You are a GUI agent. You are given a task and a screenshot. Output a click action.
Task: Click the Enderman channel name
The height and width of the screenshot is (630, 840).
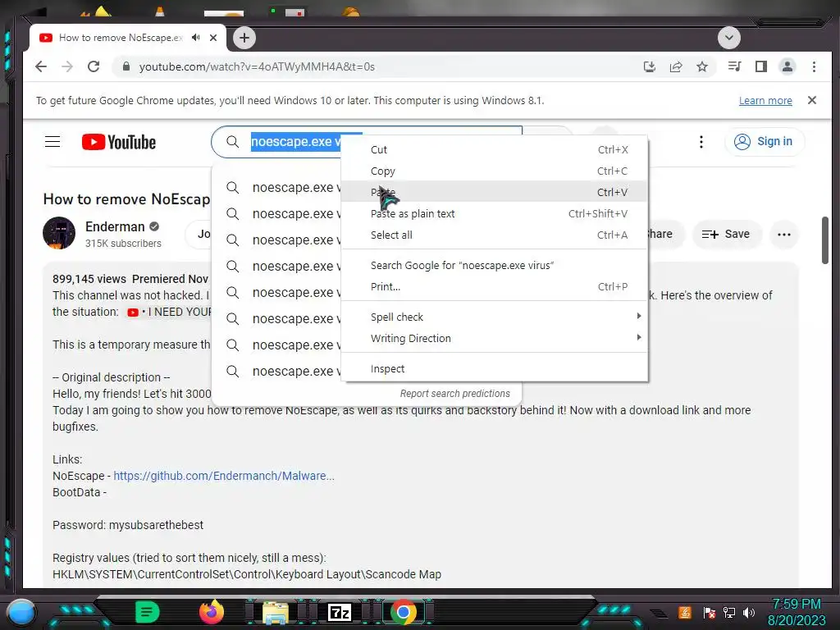115,226
